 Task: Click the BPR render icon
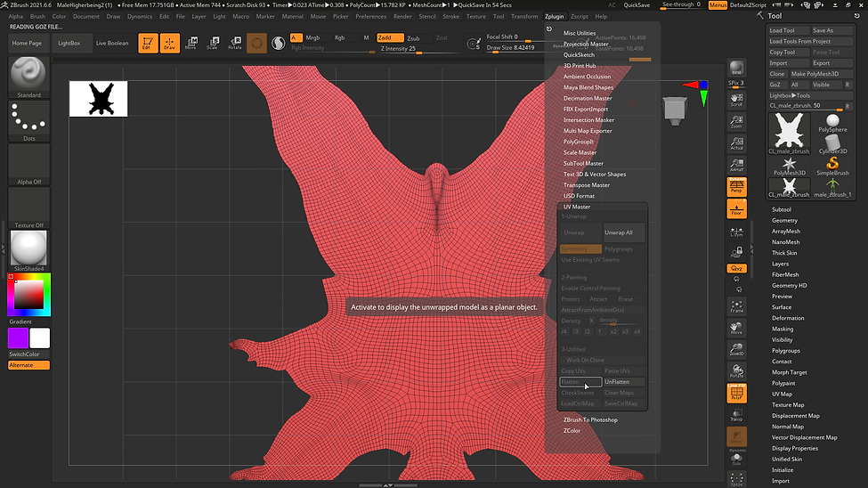[x=736, y=69]
